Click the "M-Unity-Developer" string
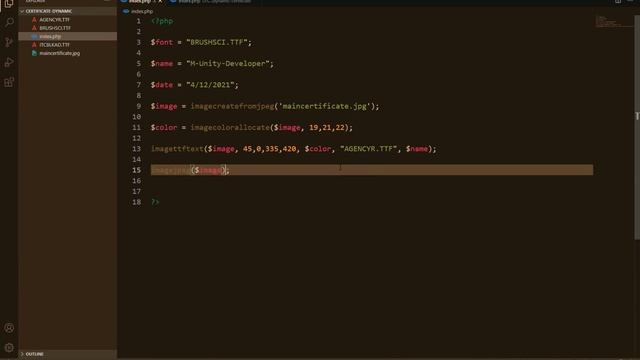 coord(228,64)
